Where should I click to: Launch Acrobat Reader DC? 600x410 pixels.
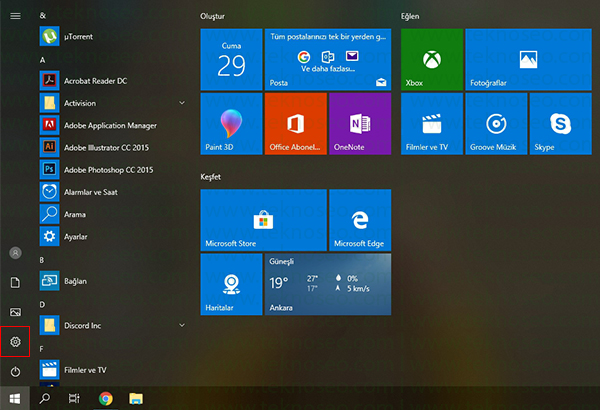tap(112, 81)
